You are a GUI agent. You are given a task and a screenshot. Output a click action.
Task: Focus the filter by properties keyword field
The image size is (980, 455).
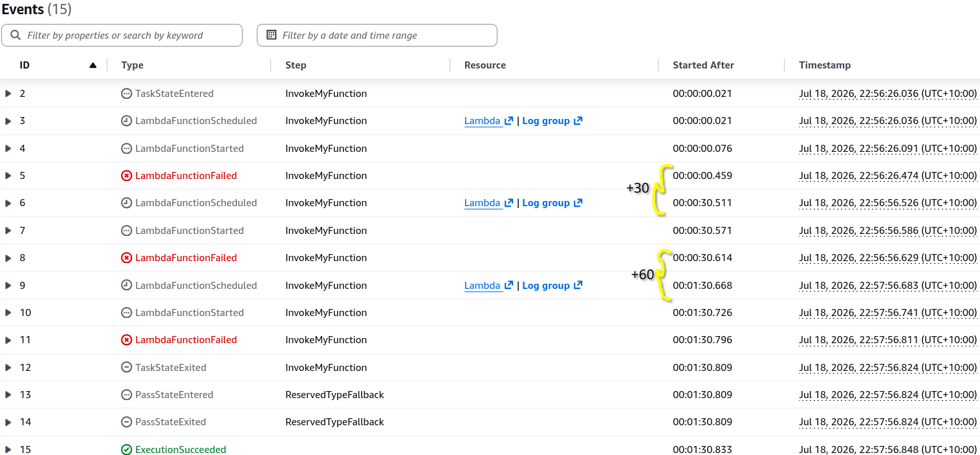click(122, 35)
